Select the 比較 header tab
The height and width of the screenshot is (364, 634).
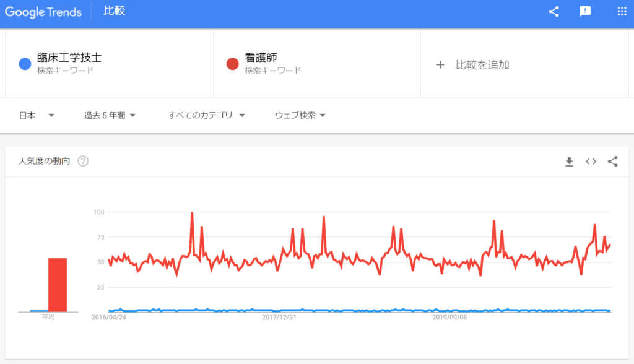tap(114, 11)
